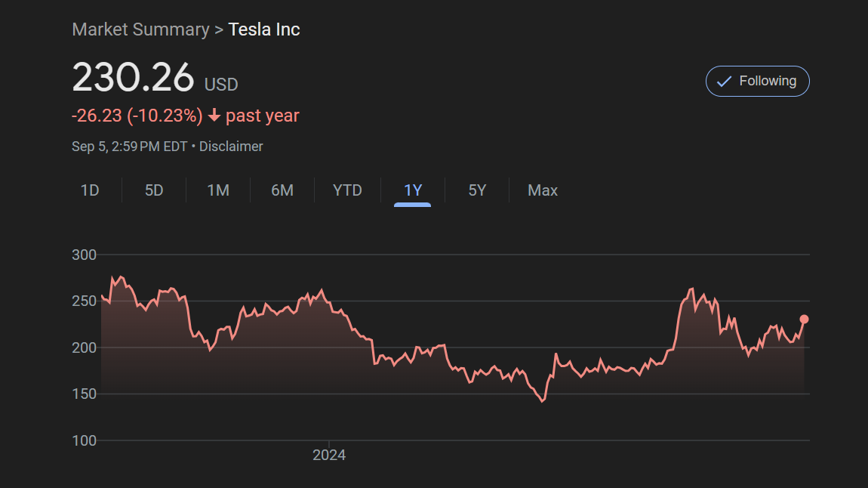Show the Max history chart
This screenshot has width=868, height=488.
tap(543, 190)
